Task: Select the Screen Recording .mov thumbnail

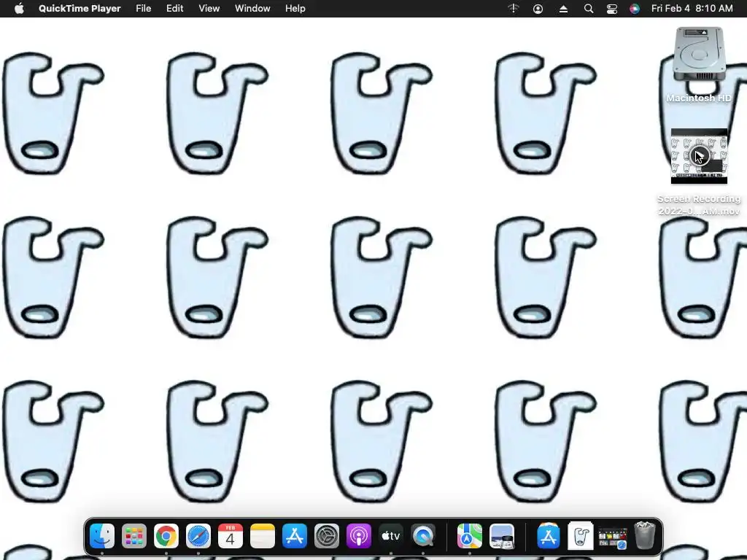Action: pos(699,156)
